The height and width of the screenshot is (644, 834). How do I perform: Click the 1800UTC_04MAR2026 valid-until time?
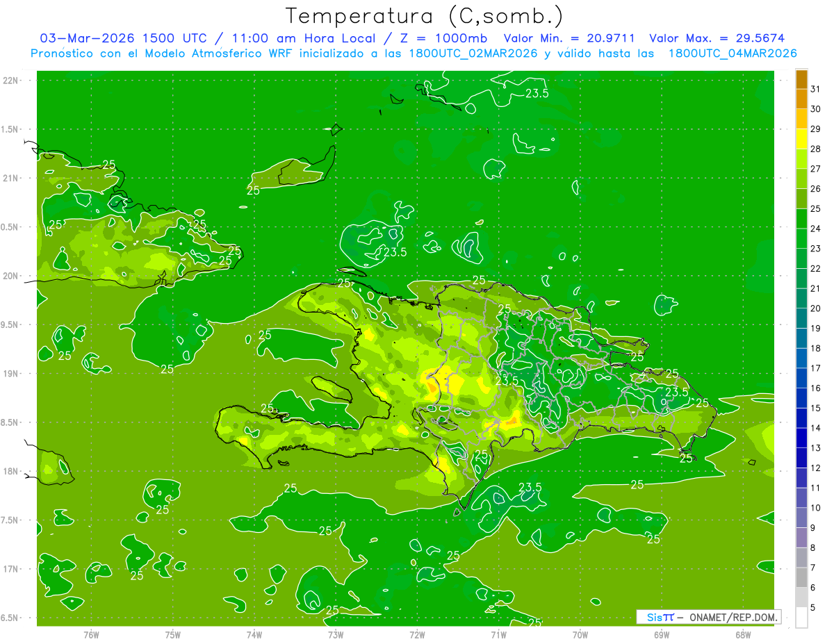pos(733,53)
